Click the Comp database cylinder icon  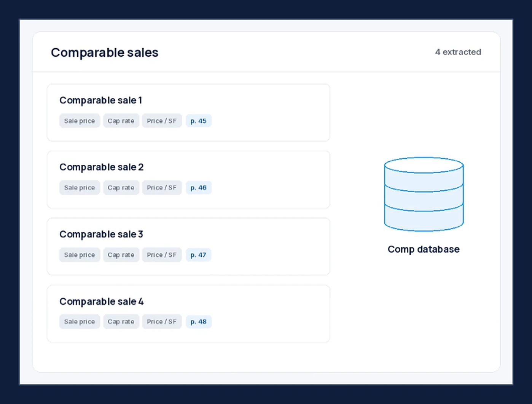tap(424, 194)
